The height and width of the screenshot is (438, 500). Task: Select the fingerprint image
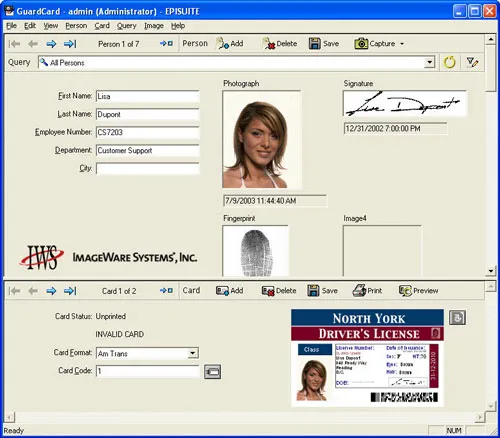click(x=255, y=251)
